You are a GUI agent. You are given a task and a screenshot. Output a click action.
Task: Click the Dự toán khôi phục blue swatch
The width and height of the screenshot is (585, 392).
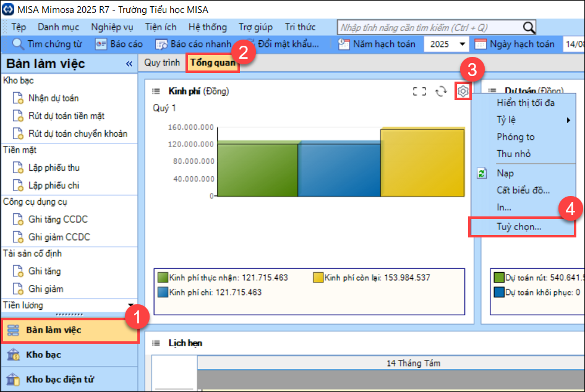[x=499, y=292]
